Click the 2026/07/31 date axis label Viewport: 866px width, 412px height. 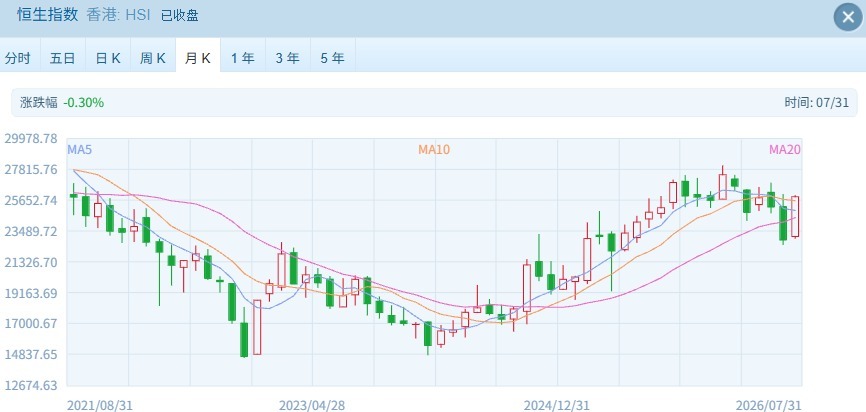click(x=768, y=406)
